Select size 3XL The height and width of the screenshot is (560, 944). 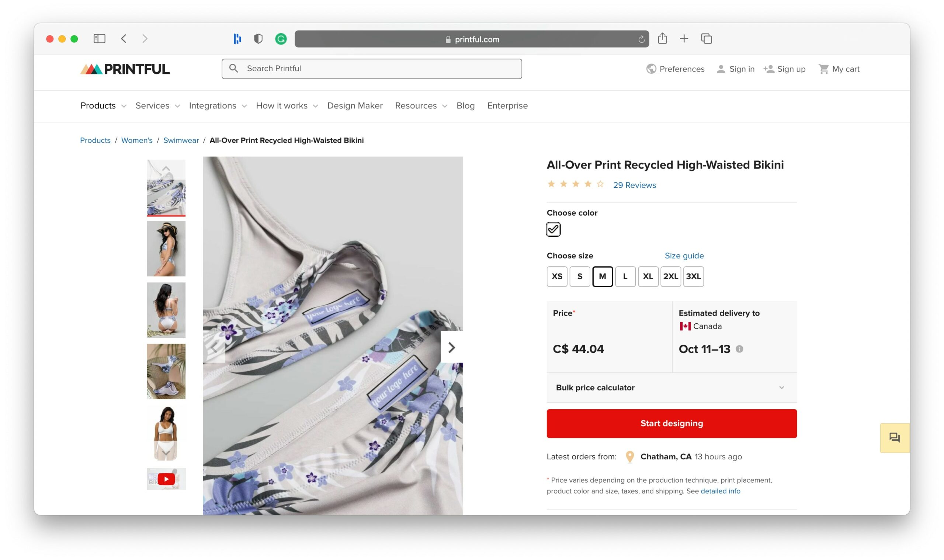(694, 276)
